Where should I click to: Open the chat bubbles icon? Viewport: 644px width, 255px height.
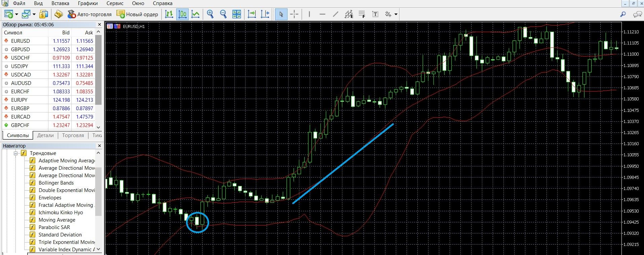click(637, 14)
